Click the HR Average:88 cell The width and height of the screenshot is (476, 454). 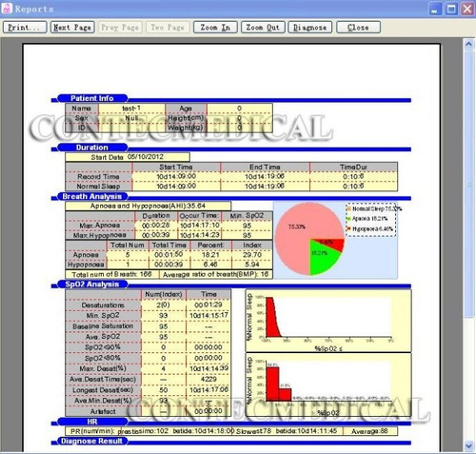coord(369,431)
